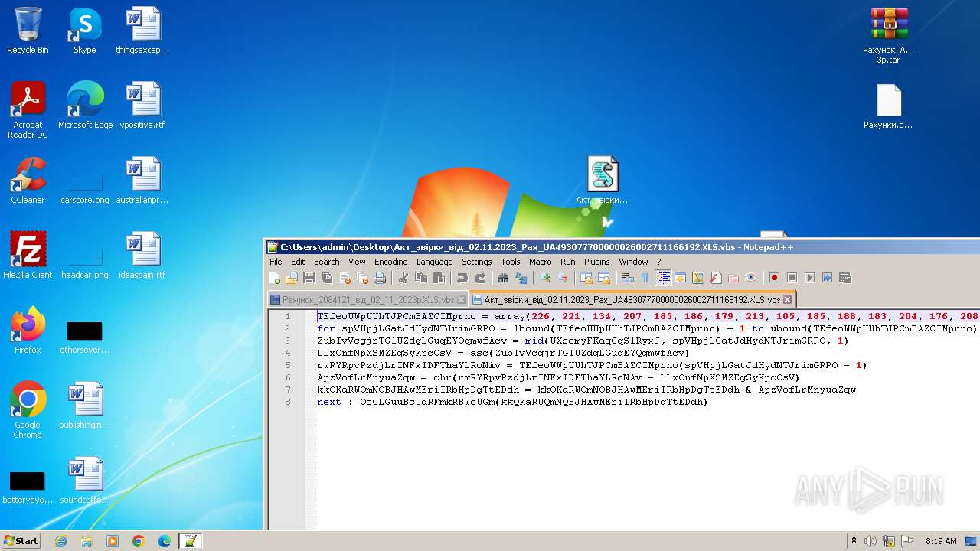This screenshot has width=980, height=551.
Task: Open Internet Explorer from taskbar
Action: point(60,541)
